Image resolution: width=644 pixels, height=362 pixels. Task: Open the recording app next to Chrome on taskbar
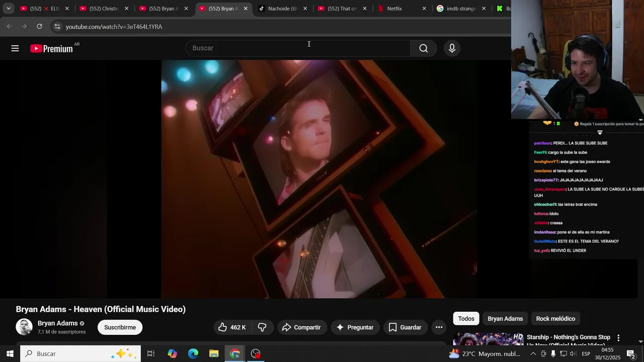[256, 353]
